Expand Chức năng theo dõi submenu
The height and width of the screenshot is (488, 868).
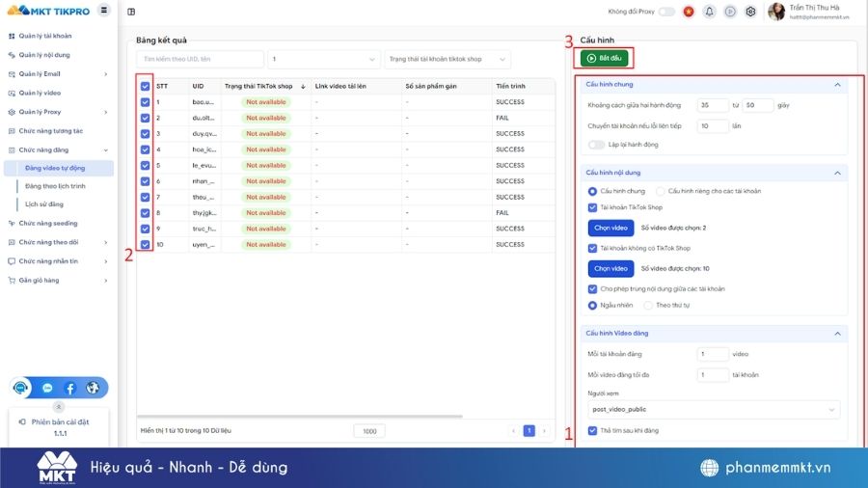point(106,242)
